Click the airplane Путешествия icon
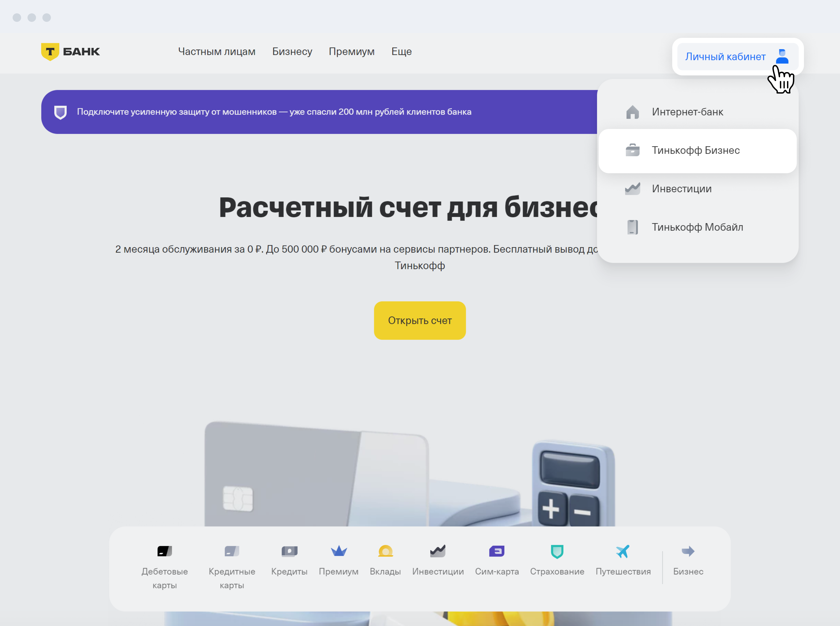This screenshot has height=626, width=840. (x=623, y=551)
